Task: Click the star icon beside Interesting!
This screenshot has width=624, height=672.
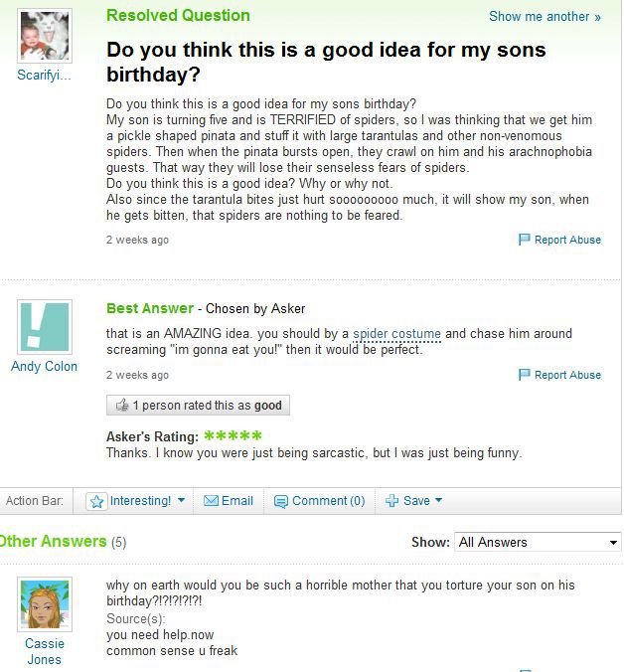Action: pos(97,501)
